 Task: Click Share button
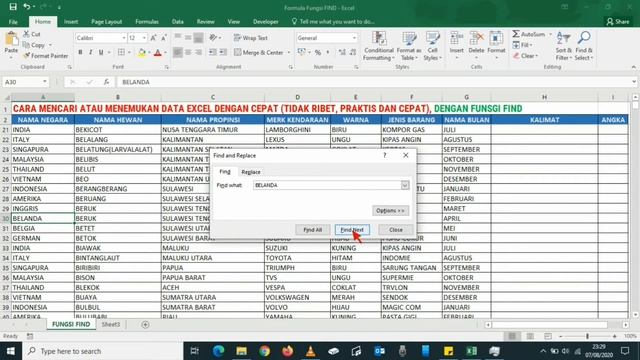pos(618,22)
